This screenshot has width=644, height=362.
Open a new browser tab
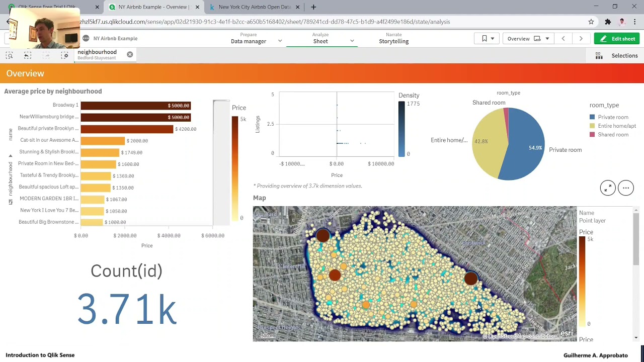(x=313, y=7)
